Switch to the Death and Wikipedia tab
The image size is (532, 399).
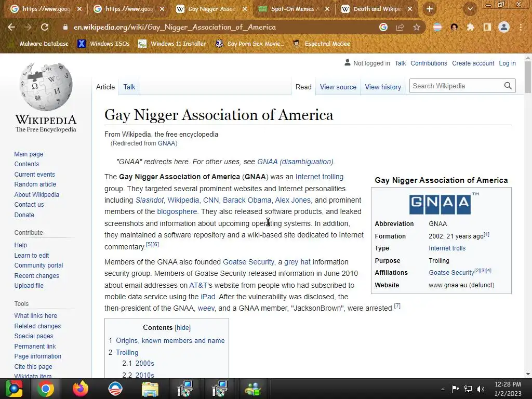[376, 9]
